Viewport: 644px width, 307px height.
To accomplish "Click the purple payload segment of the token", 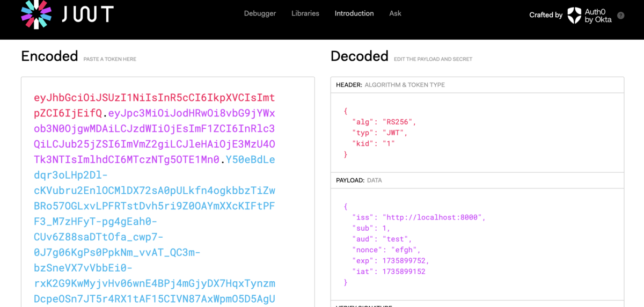I will (x=155, y=136).
